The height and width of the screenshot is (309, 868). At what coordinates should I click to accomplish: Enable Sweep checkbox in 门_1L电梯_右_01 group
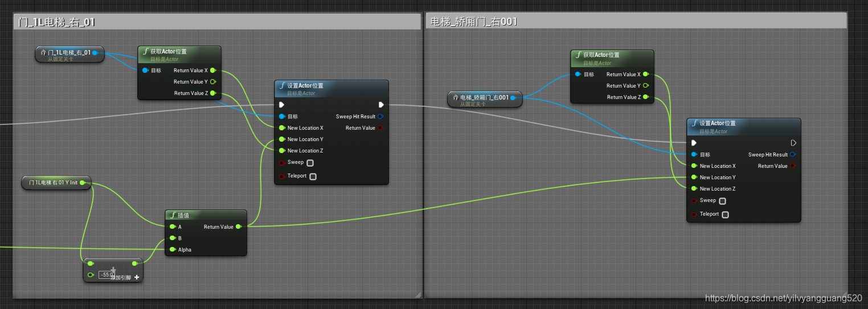[x=310, y=163]
